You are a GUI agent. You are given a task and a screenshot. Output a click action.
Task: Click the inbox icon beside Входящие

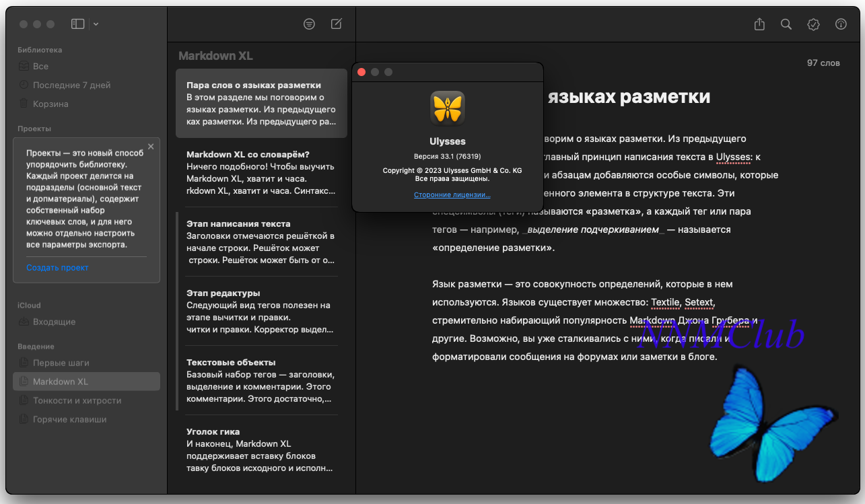24,322
